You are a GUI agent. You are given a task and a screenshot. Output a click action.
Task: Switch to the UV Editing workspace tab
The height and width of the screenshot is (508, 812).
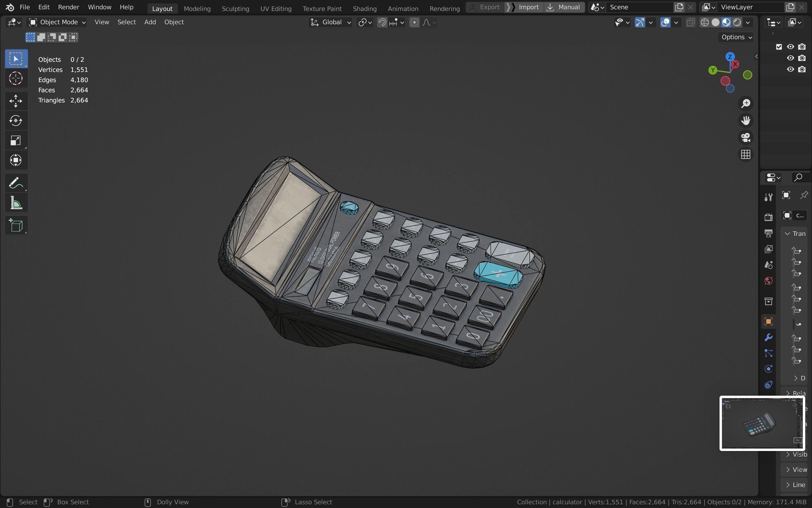coord(276,8)
